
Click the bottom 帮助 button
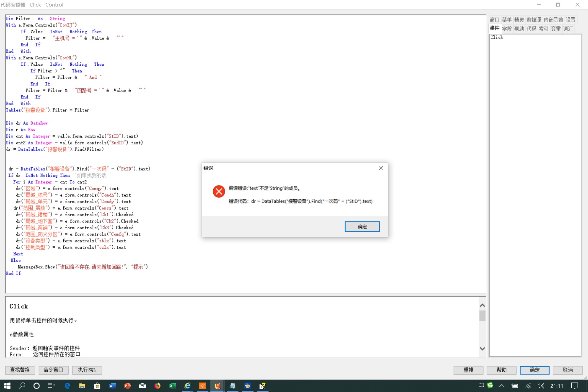click(501, 370)
